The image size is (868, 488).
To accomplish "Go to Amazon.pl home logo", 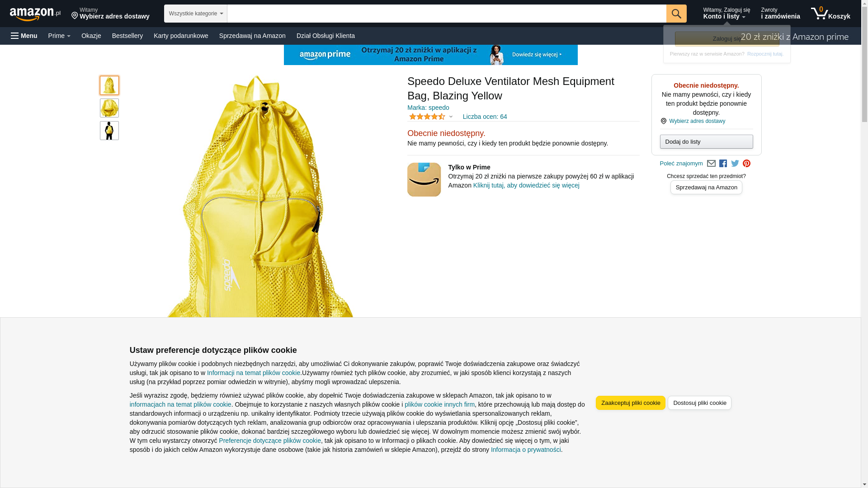I will pos(35,14).
